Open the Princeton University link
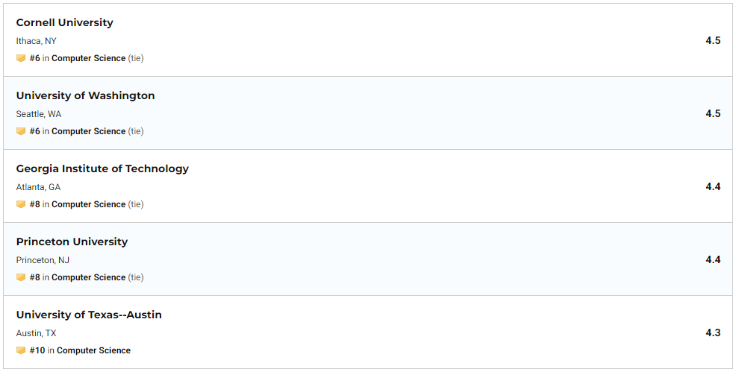Image resolution: width=738 pixels, height=375 pixels. coord(72,241)
